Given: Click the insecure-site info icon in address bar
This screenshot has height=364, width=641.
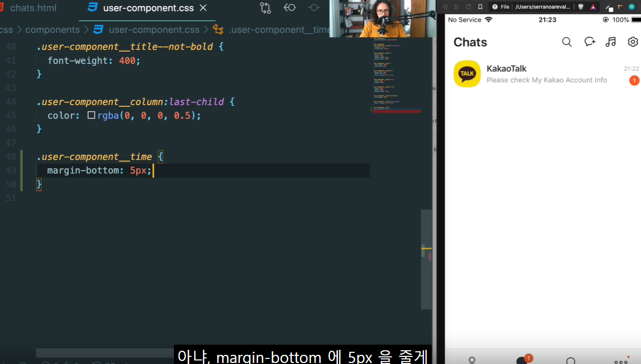Looking at the screenshot, I should (x=495, y=7).
